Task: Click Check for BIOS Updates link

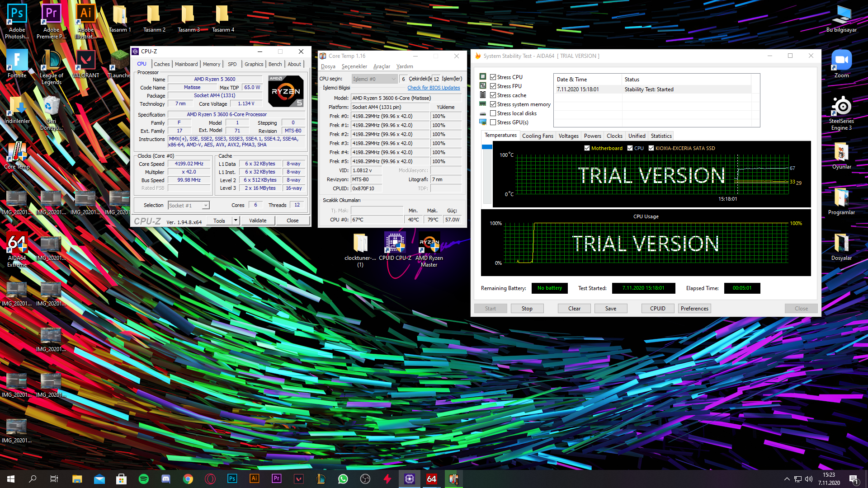Action: (x=434, y=88)
